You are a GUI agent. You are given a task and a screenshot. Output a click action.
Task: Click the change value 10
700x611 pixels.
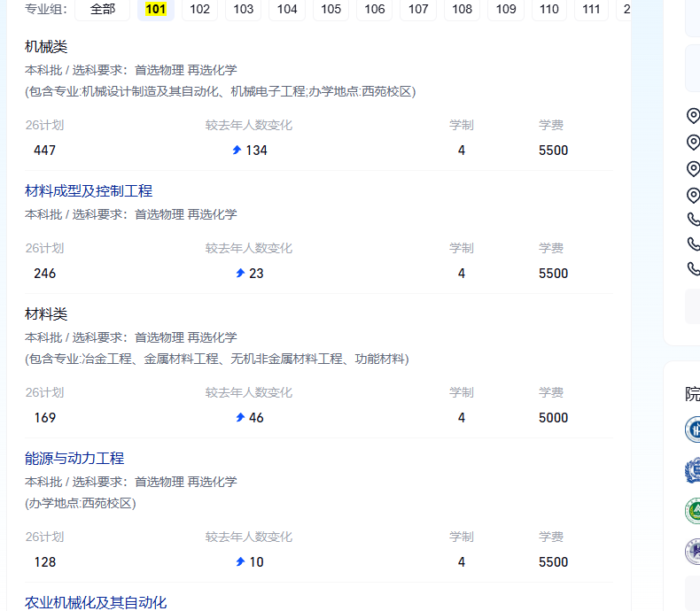click(x=256, y=562)
